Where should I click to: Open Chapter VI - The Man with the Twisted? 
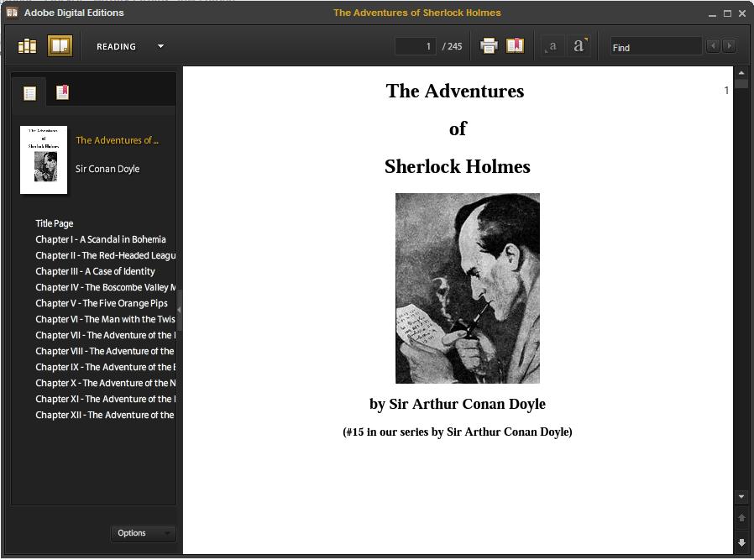(x=105, y=319)
